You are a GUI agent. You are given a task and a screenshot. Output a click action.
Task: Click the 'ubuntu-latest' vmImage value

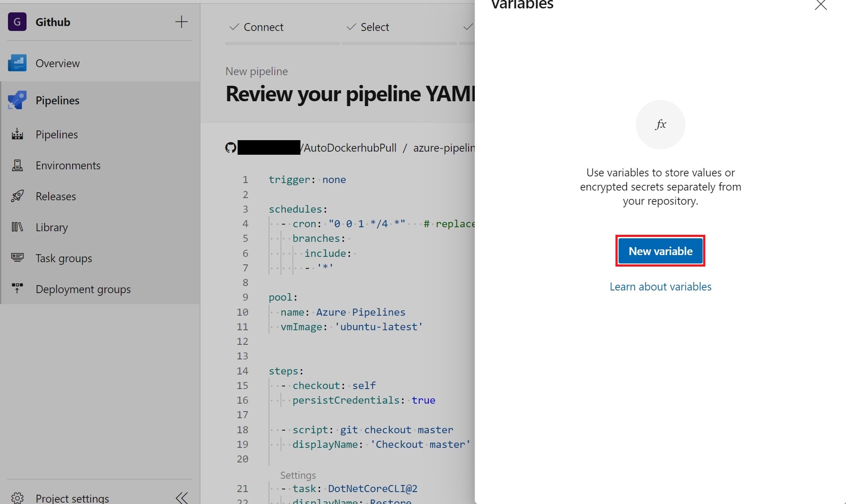pyautogui.click(x=379, y=327)
